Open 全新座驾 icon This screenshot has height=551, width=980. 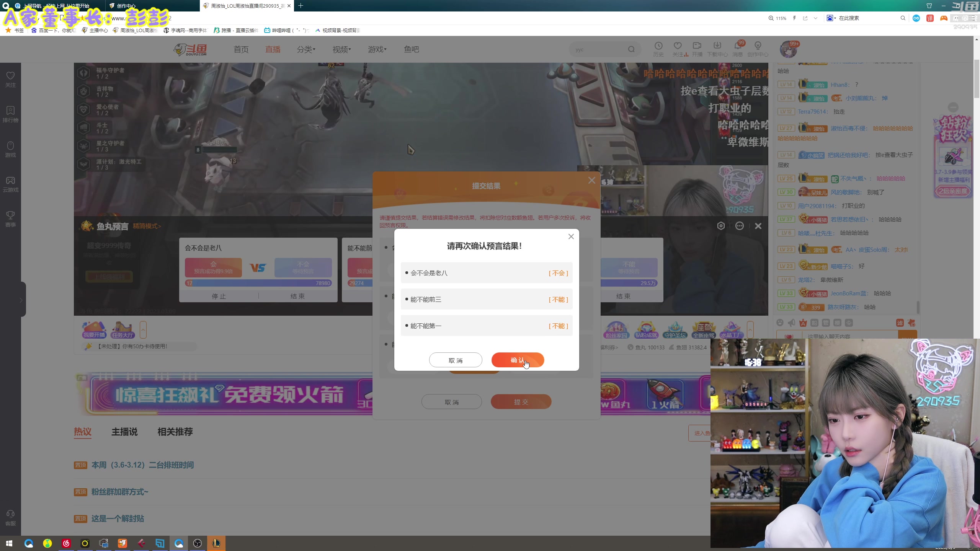click(x=704, y=330)
